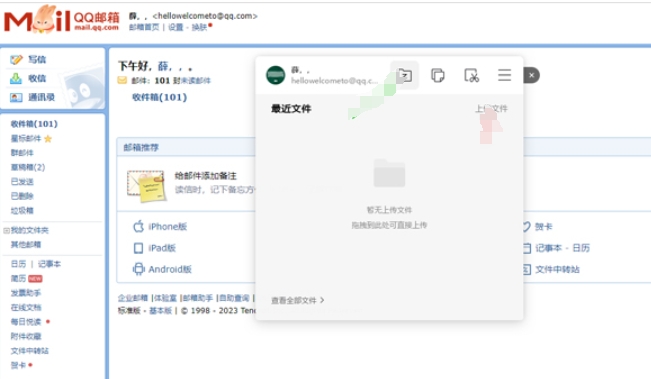Click the empty folder placeholder icon

(389, 173)
